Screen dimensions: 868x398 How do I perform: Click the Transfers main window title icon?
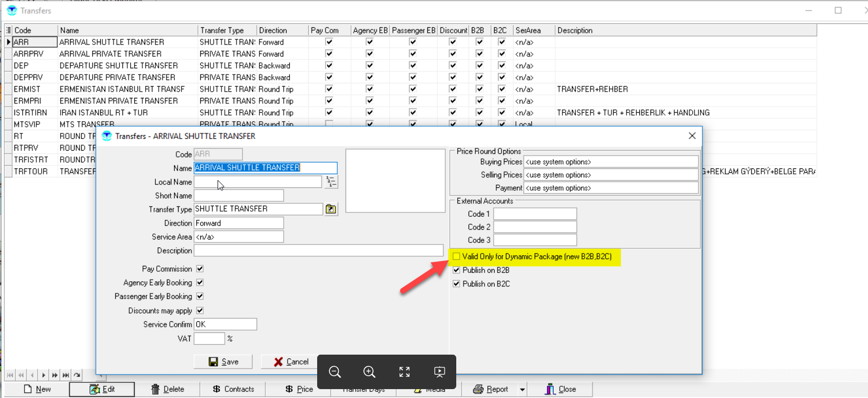click(x=12, y=11)
